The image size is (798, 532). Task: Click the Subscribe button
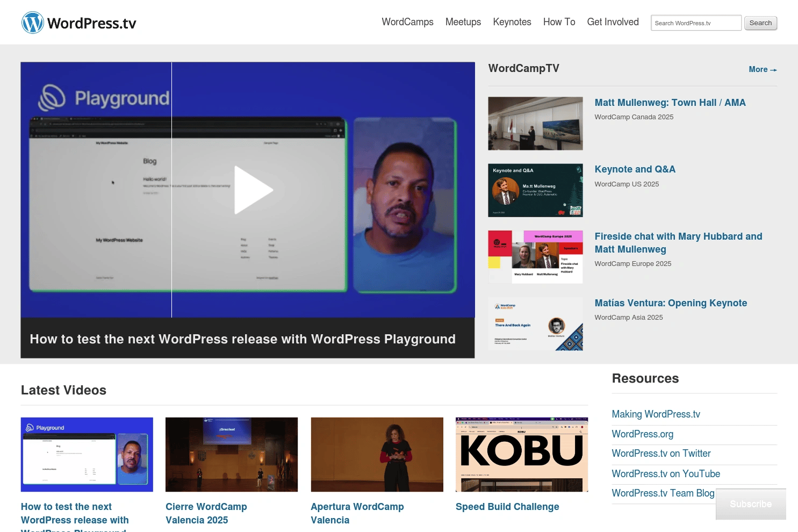(750, 504)
